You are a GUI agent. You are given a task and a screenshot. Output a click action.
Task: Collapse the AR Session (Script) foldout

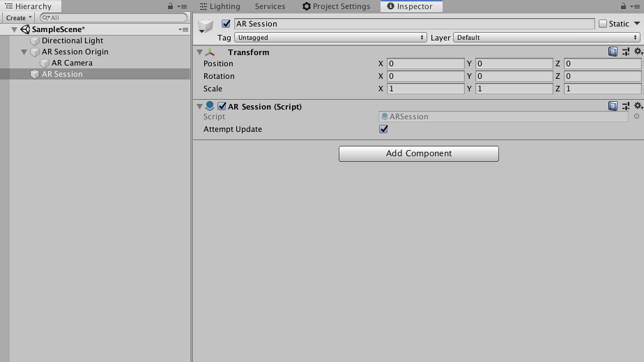pyautogui.click(x=199, y=107)
